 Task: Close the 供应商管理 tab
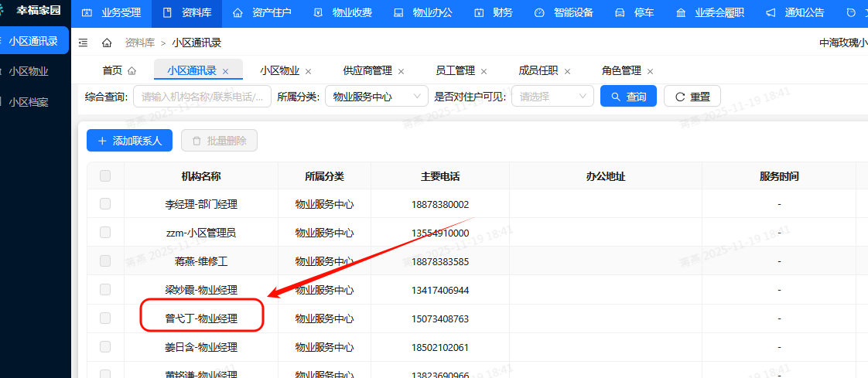[x=401, y=71]
